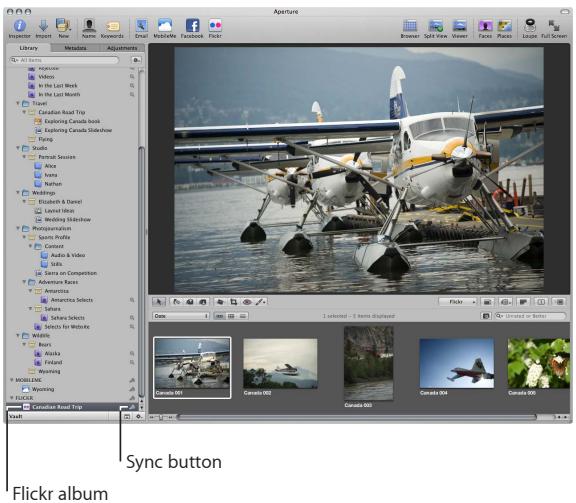Viewport: 576px width, 503px height.
Task: Switch to the Metadata tab
Action: tap(75, 48)
